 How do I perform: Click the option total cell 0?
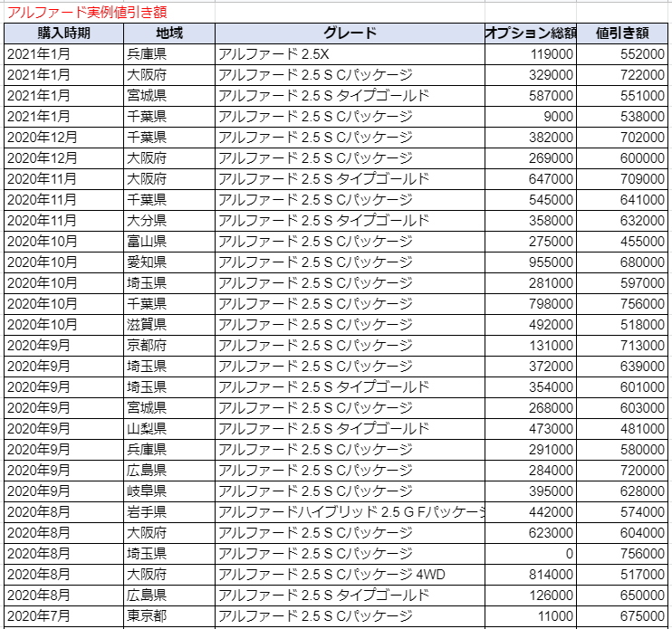point(531,554)
